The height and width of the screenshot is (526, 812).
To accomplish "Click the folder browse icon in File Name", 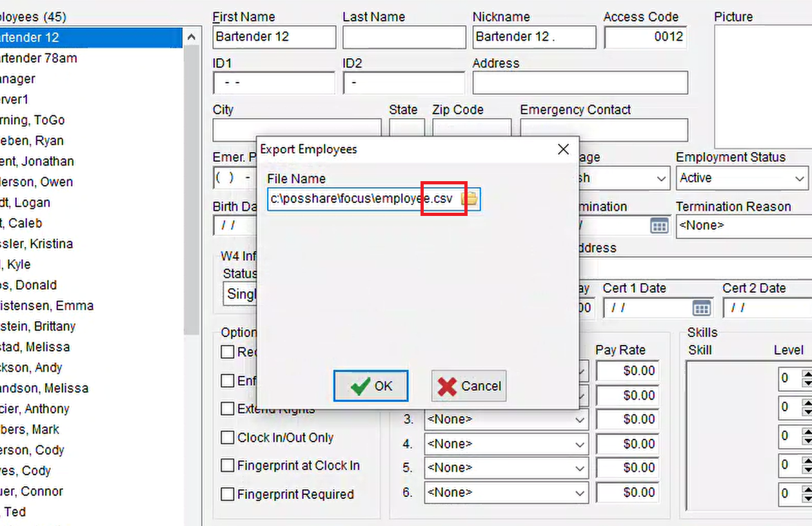I will point(470,199).
